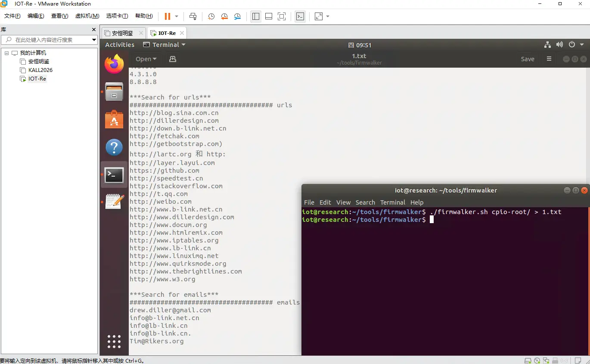590x364 pixels.
Task: Expand the stretch display options arrow
Action: click(328, 16)
